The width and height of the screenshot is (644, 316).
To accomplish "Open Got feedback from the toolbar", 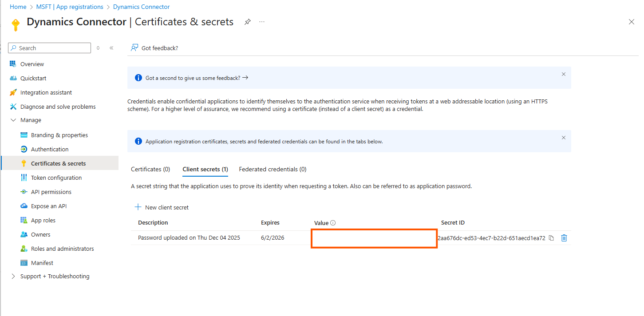I will (154, 48).
